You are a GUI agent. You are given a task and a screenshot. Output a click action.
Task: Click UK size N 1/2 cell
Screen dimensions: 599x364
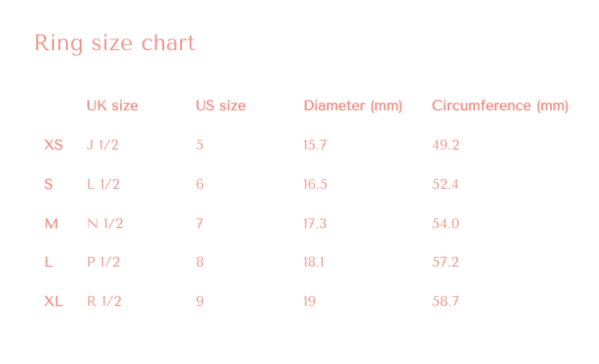pos(105,224)
